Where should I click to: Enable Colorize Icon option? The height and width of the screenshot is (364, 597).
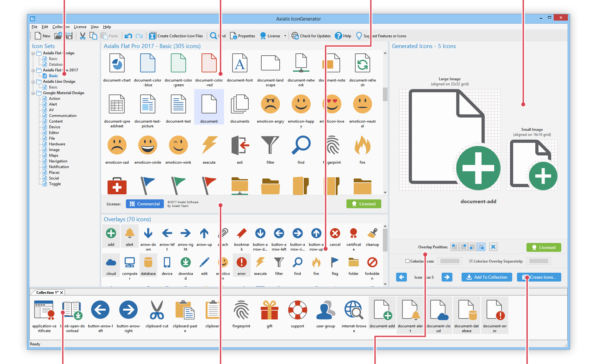point(407,261)
